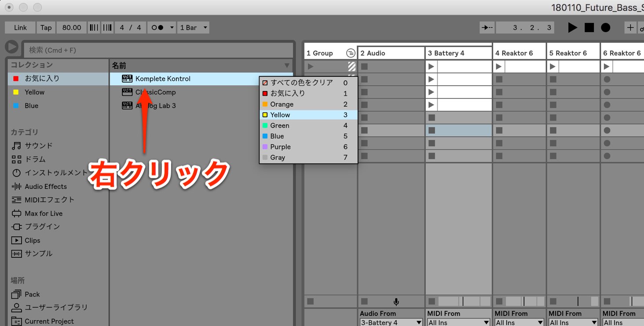Screen dimensions: 644x326
Task: Select the Sounds category icon
Action: tap(16, 145)
